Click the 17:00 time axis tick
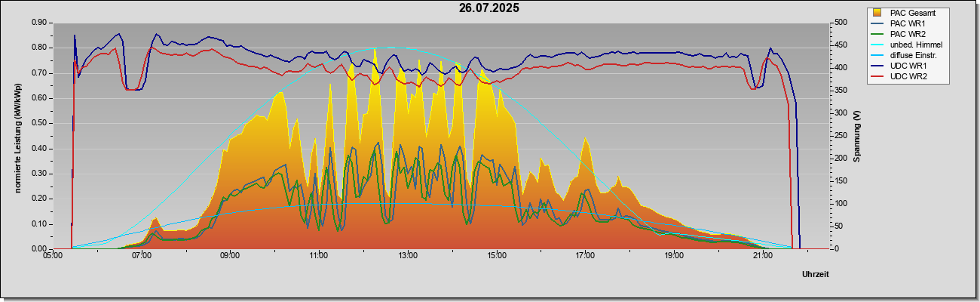This screenshot has width=980, height=302. click(x=586, y=256)
